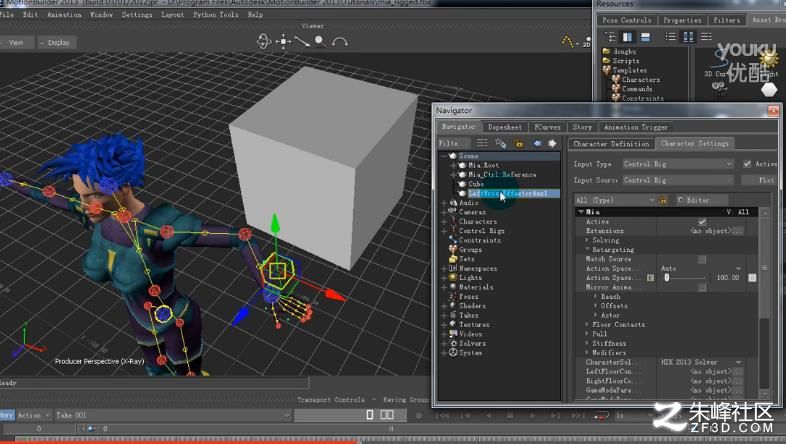Screen dimensions: 786x444
Task: Switch Resources browser to list view icon
Action: tap(670, 37)
